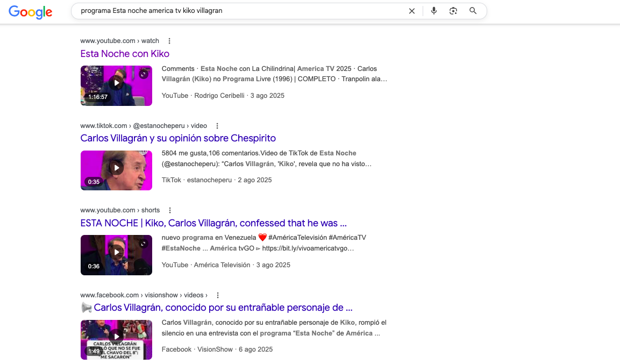This screenshot has height=364, width=620.
Task: Open options menu for YouTube watch result
Action: click(169, 41)
